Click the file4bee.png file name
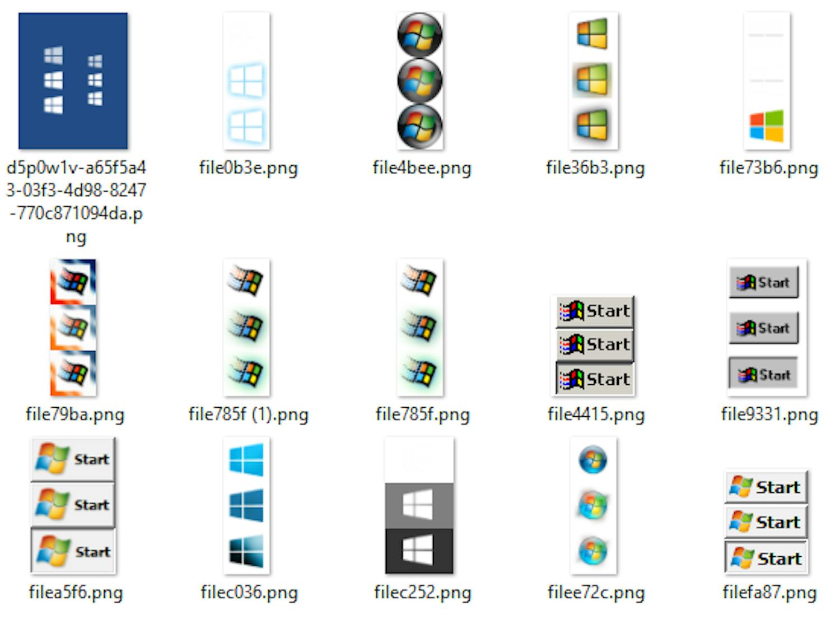Viewport: 840px width, 638px height. (x=422, y=168)
